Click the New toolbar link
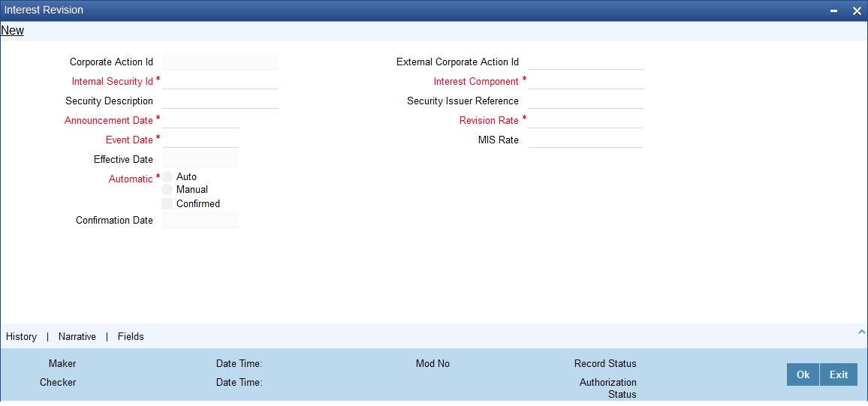 coord(12,31)
